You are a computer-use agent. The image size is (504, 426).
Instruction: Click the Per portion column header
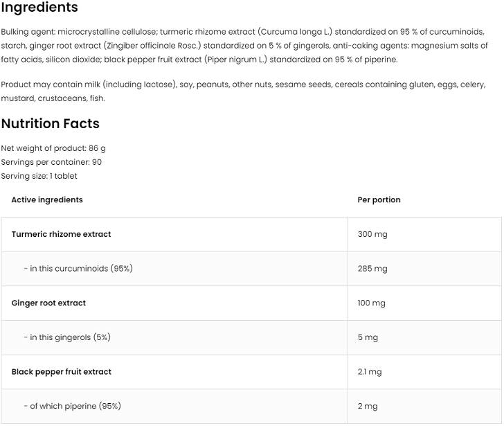(379, 199)
